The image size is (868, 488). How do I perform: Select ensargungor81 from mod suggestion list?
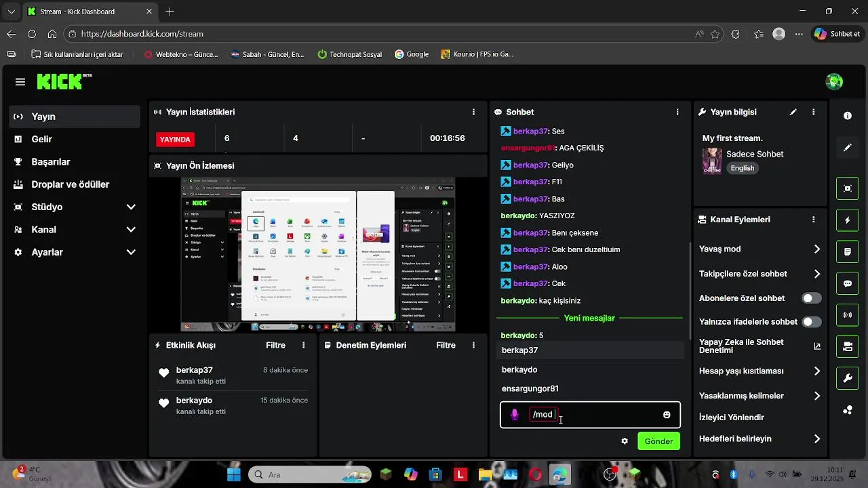click(x=590, y=388)
